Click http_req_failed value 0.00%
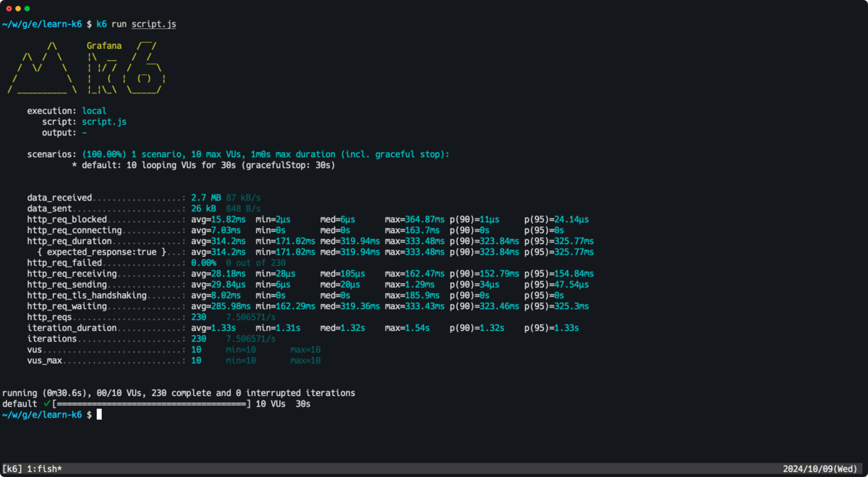This screenshot has height=477, width=868. click(203, 263)
